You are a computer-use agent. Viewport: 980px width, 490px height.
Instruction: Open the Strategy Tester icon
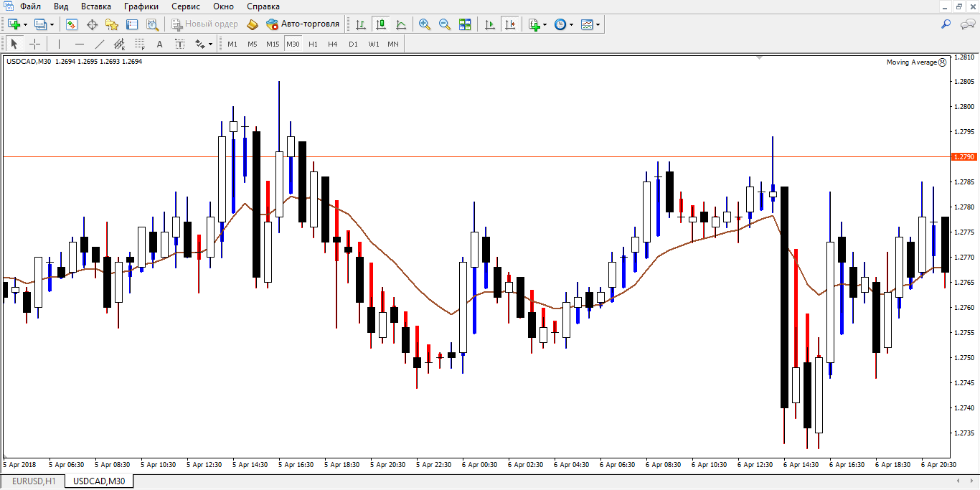click(152, 24)
